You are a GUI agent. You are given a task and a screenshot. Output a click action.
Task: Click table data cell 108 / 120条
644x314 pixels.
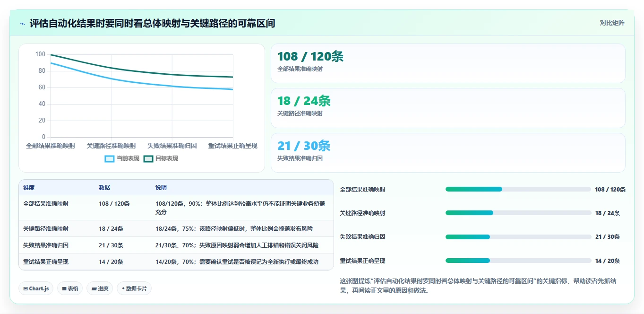point(114,204)
